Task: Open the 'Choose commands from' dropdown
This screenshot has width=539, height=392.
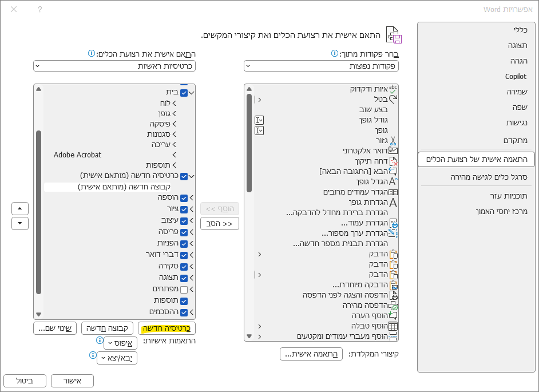Action: click(x=321, y=66)
